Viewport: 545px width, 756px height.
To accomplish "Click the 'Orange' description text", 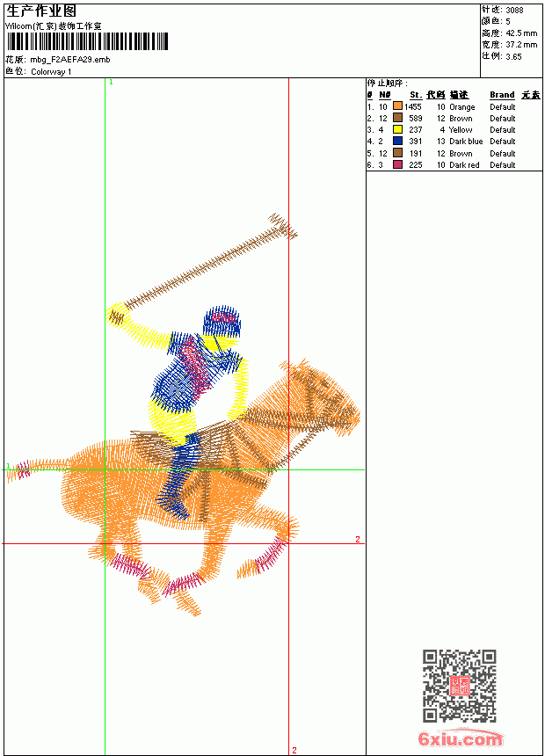I will [x=462, y=107].
